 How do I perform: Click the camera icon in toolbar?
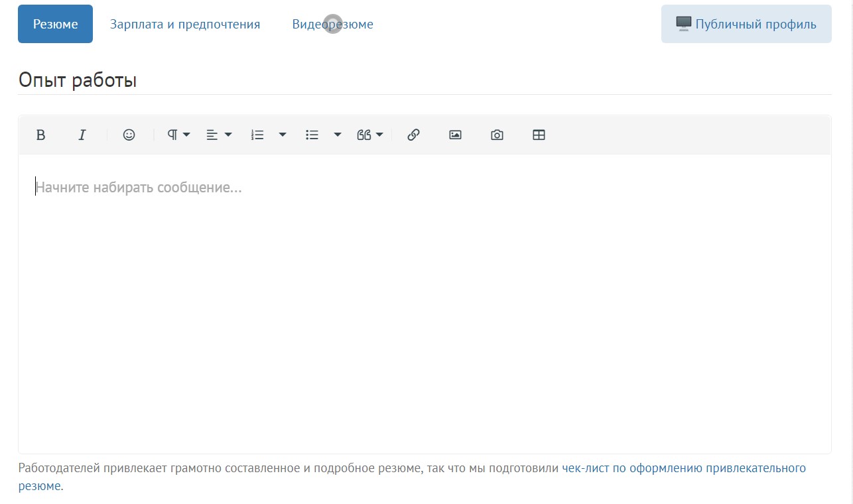point(497,135)
